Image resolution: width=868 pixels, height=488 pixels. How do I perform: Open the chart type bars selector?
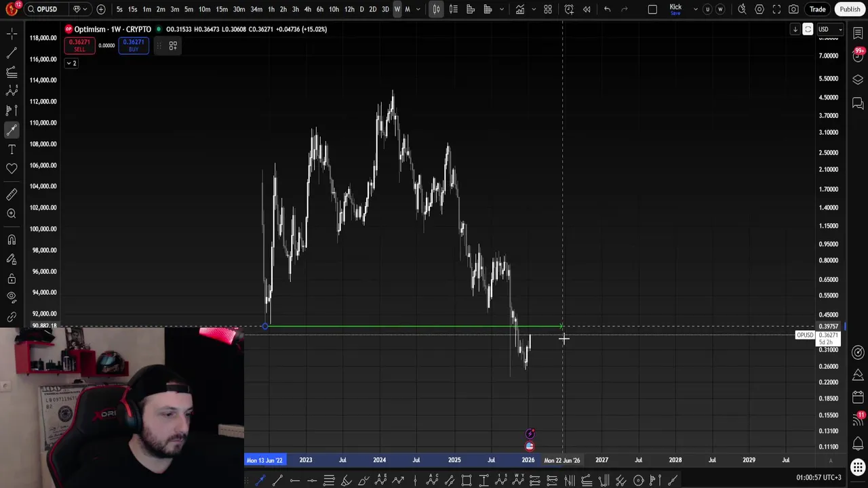[436, 9]
